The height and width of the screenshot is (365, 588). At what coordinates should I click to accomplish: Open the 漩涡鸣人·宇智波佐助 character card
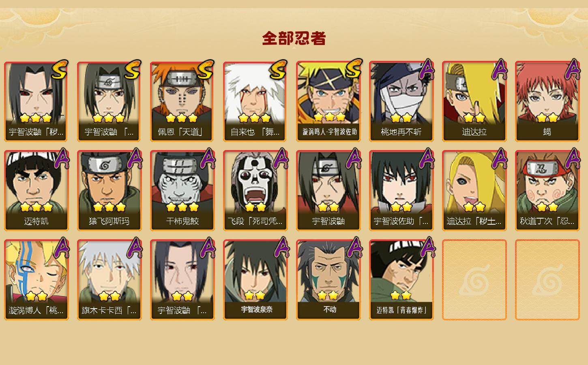point(328,101)
